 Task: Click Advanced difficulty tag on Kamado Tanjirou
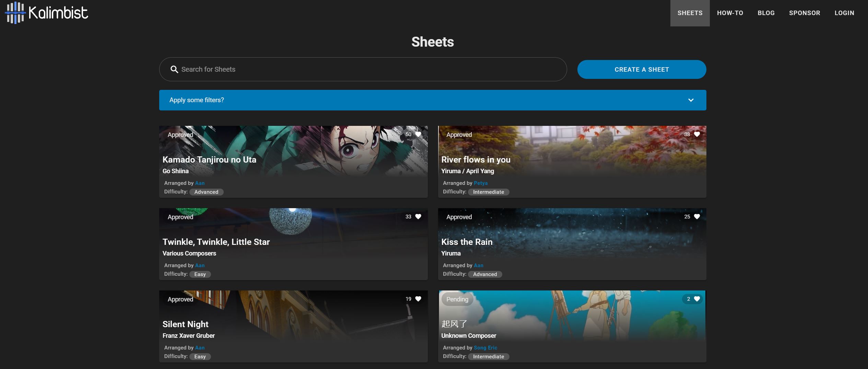(x=206, y=192)
